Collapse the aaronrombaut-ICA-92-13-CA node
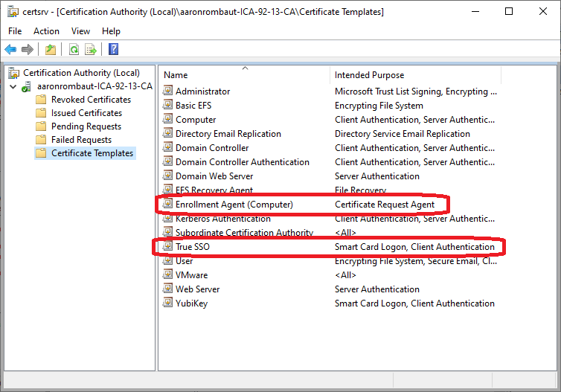Viewport: 561px width, 392px height. tap(13, 86)
